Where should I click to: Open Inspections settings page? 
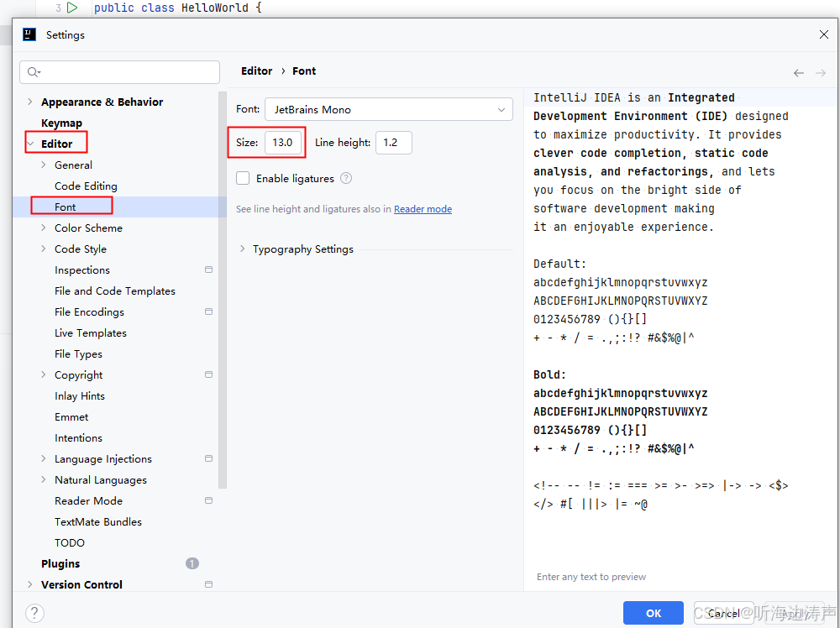coord(82,270)
